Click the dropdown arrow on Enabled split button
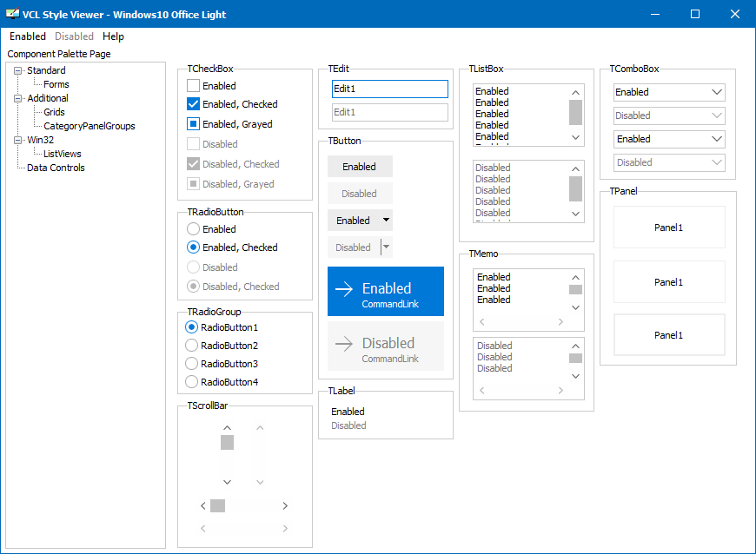Image resolution: width=756 pixels, height=554 pixels. pos(386,221)
